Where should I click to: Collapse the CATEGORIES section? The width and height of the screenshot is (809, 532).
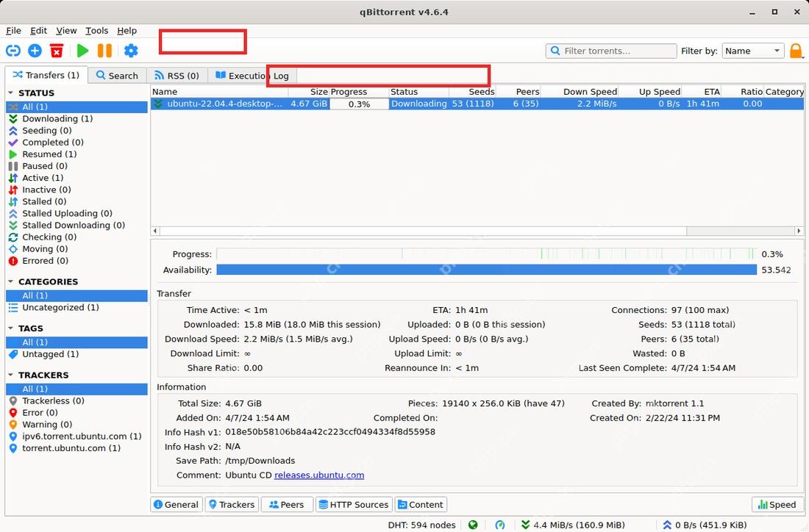[x=10, y=281]
